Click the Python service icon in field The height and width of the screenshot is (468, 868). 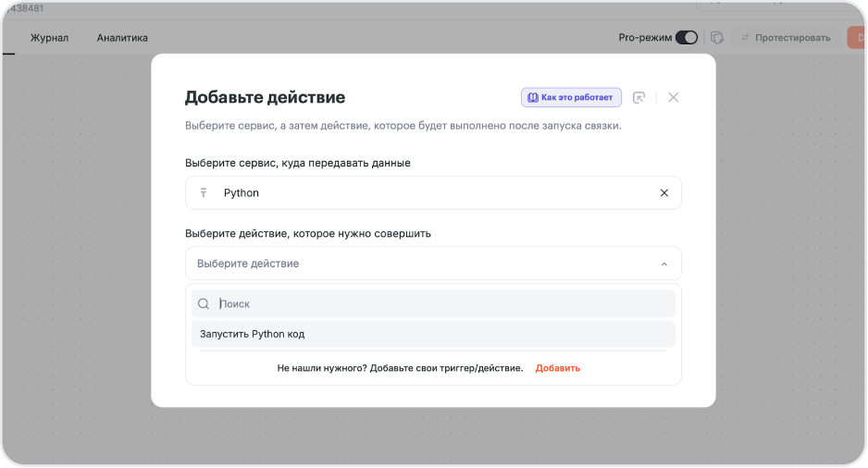coord(204,193)
